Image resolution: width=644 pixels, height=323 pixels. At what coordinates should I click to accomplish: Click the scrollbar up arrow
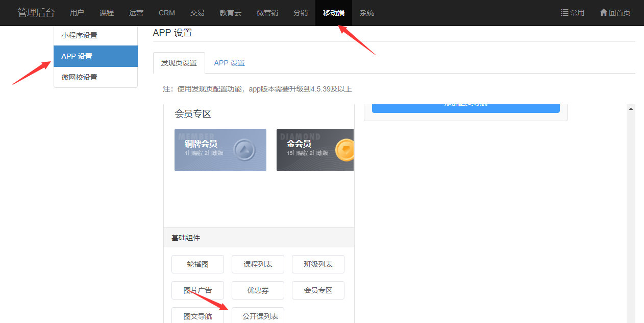[631, 109]
